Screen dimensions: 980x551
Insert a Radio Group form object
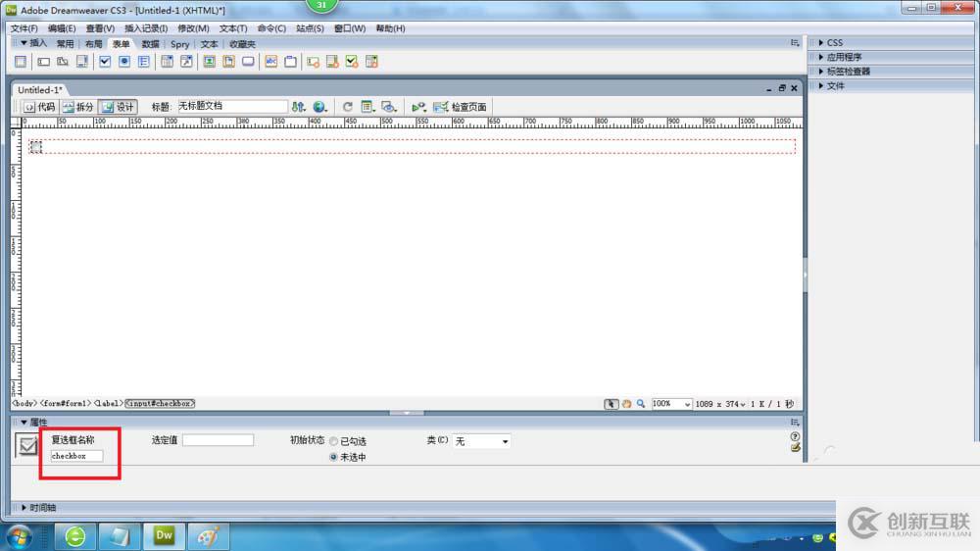[x=144, y=62]
